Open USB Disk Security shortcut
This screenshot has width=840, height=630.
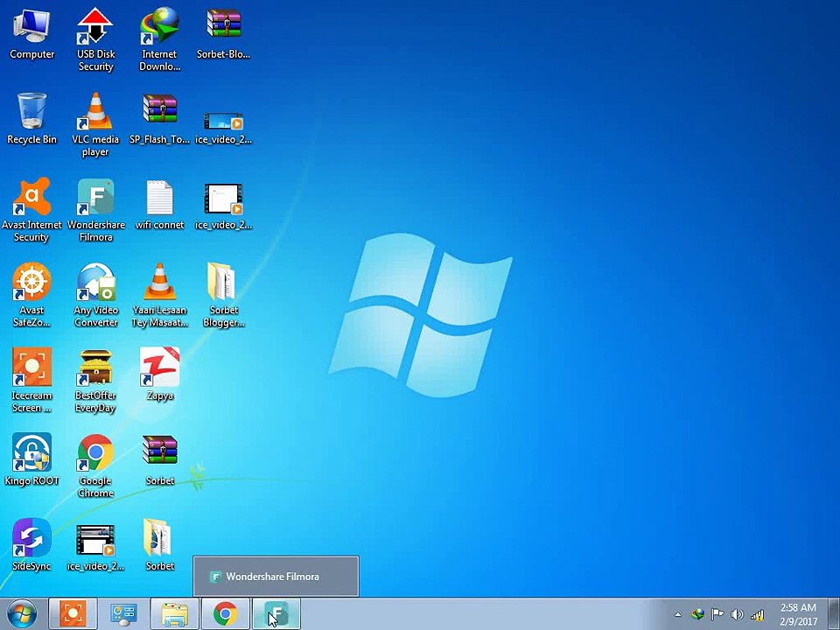95,39
